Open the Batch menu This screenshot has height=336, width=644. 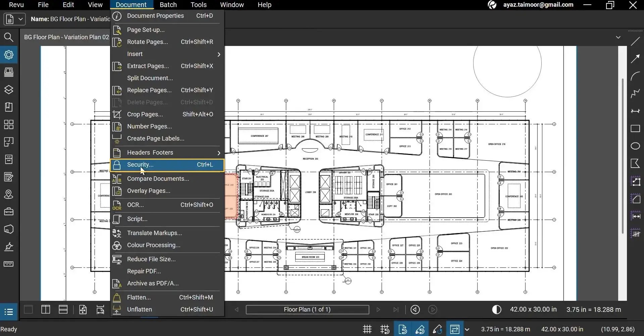[x=168, y=5]
